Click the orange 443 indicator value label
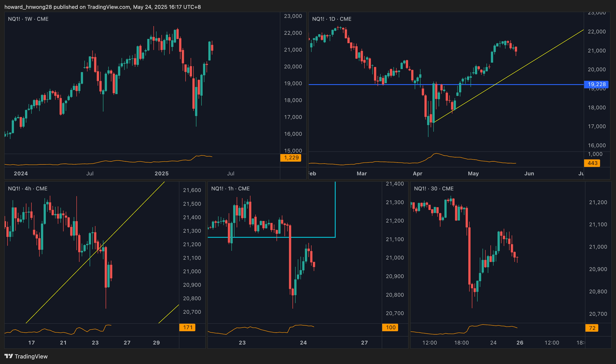Screen dimensions: 616x364 (592, 163)
